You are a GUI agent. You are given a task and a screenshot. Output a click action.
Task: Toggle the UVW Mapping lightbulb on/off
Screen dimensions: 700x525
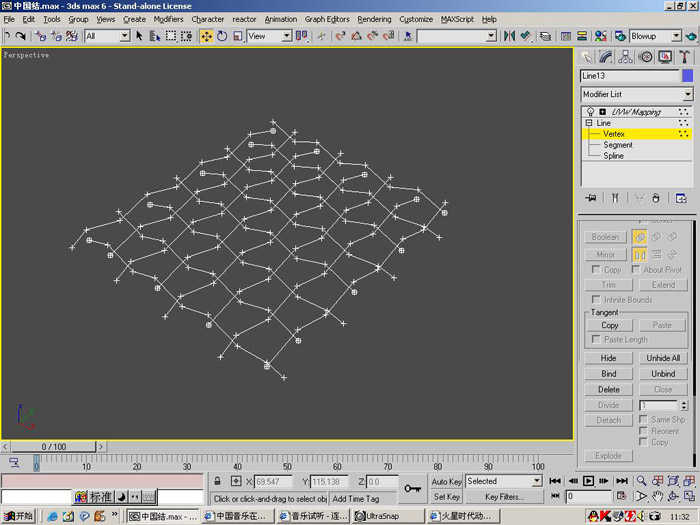tap(590, 111)
